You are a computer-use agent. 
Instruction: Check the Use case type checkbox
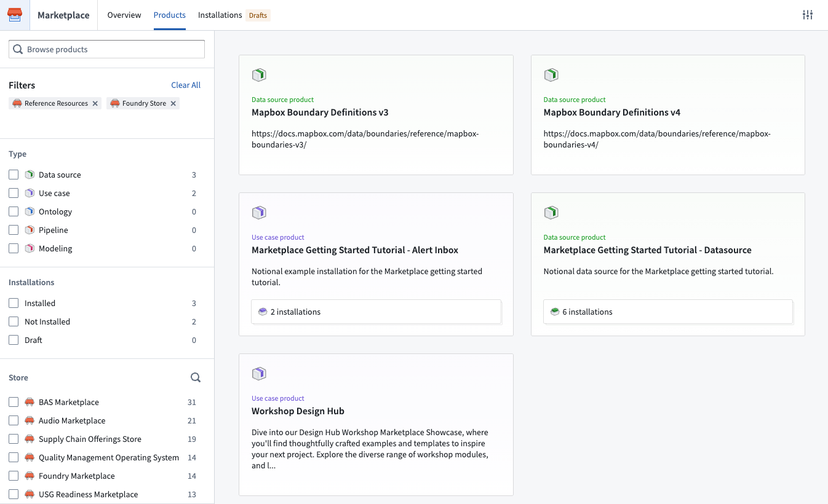14,193
